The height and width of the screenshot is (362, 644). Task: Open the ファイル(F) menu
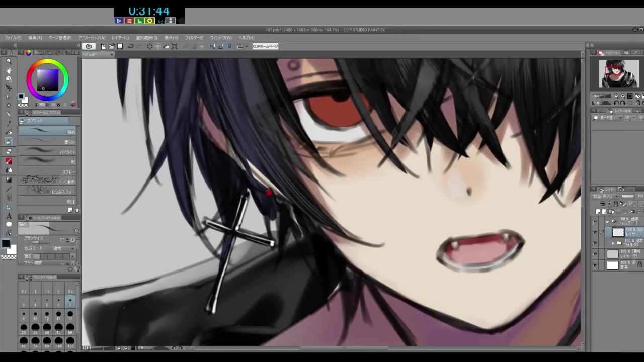point(13,38)
